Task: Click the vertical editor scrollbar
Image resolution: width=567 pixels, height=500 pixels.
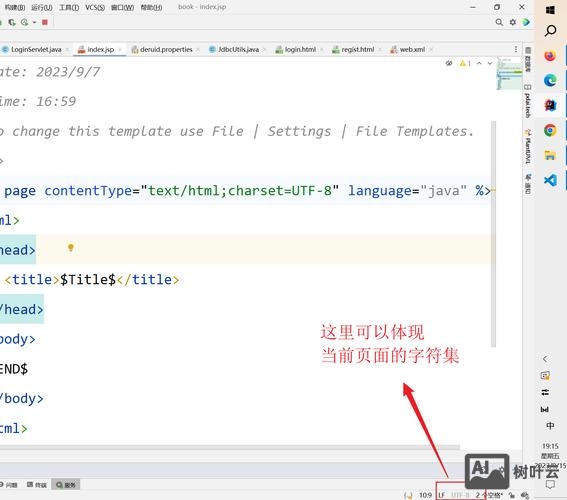Action: tap(493, 234)
